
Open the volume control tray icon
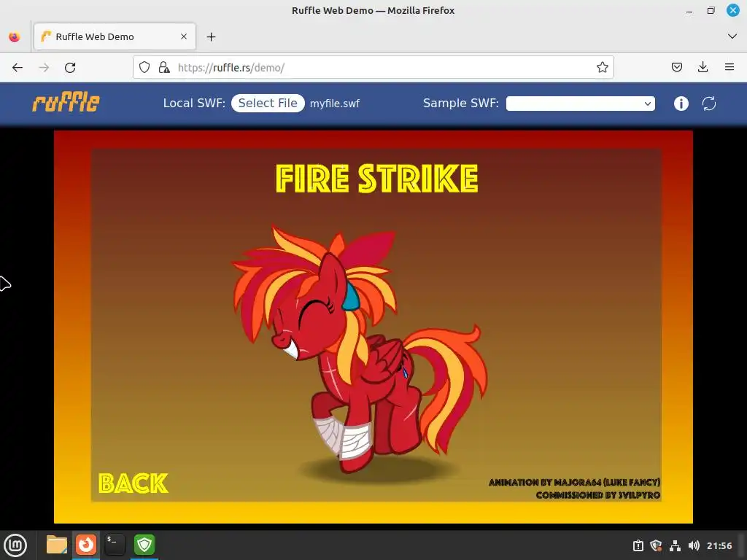694,545
